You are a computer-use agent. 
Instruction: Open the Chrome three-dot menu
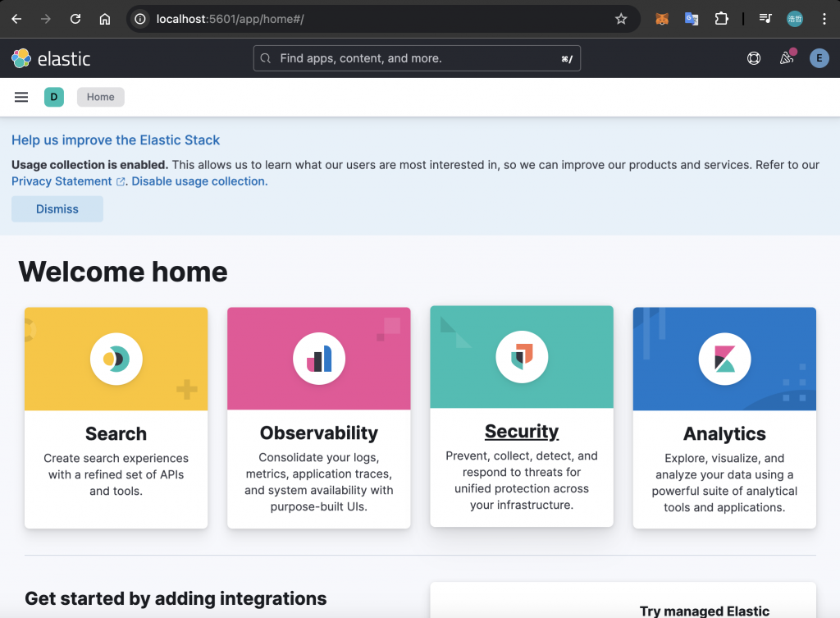click(x=824, y=20)
